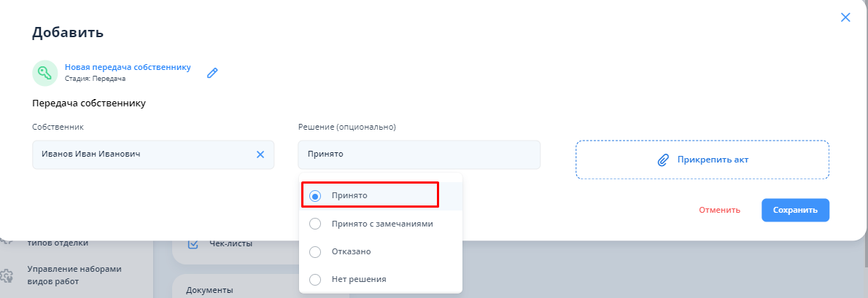
Task: Click the Прикрепить акт upload area
Action: (702, 160)
